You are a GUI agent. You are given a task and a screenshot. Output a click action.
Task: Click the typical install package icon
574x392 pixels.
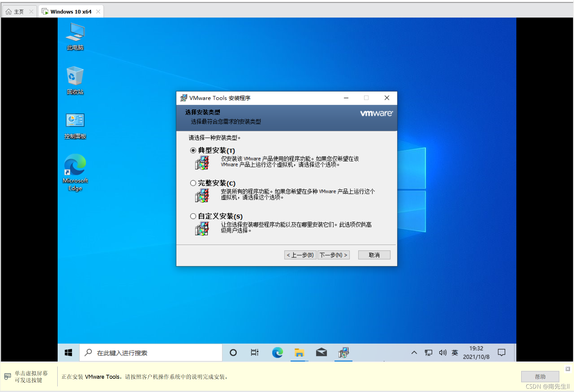click(x=202, y=162)
